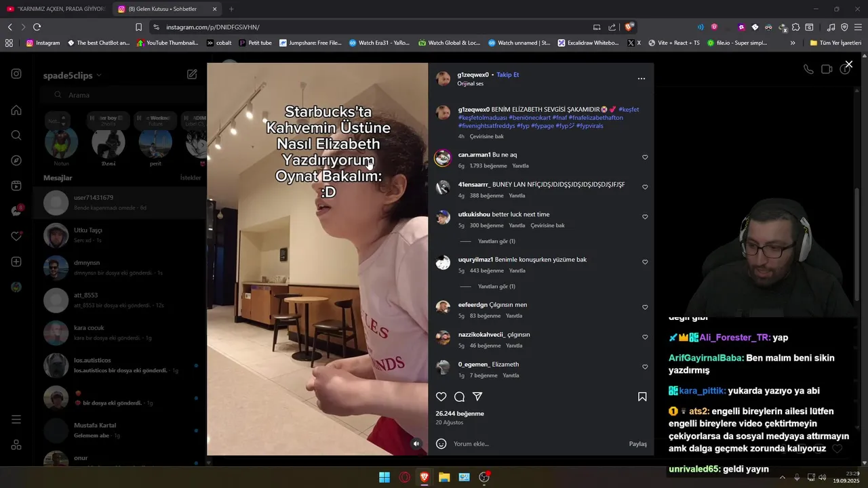Close the post overlay with X

coord(848,64)
